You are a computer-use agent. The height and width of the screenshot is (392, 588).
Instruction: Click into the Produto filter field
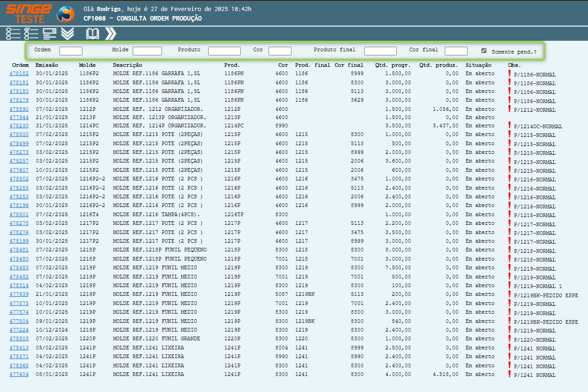pos(224,51)
